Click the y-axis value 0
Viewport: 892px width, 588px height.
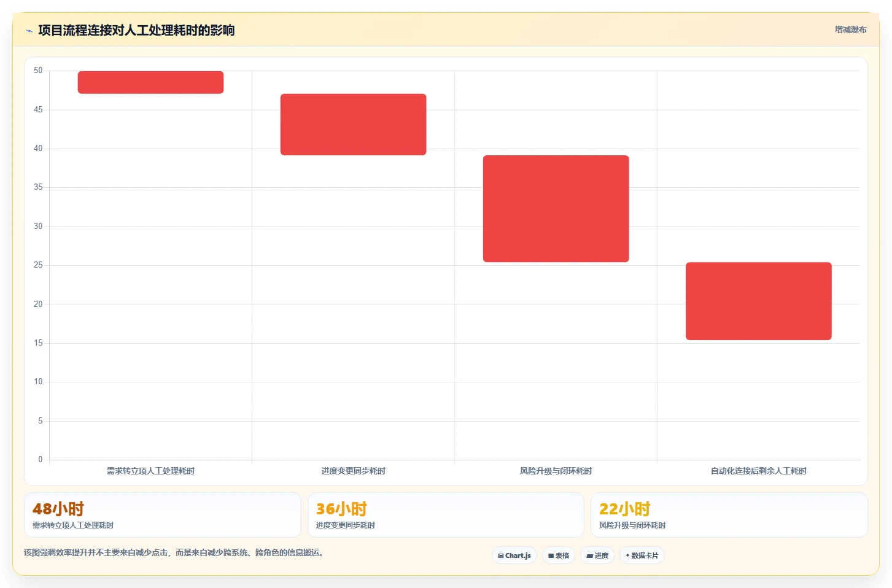[41, 459]
